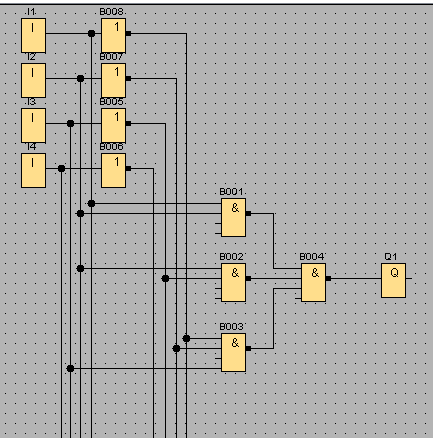
Task: Click the B003 output connector pin
Action: [x=248, y=348]
